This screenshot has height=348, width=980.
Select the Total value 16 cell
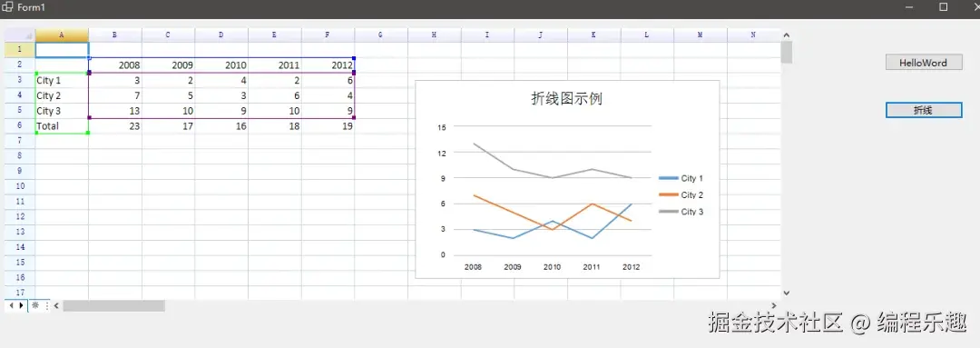tap(221, 125)
